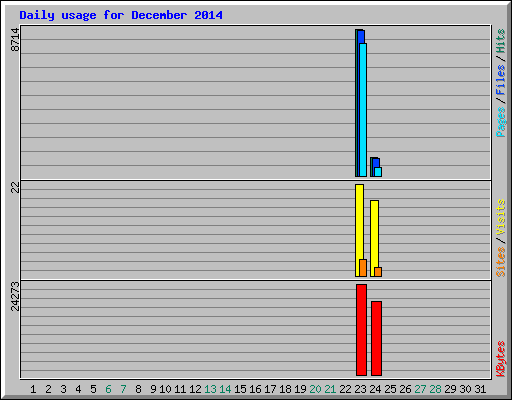Click the cyan Pages bar for day 23

click(363, 110)
